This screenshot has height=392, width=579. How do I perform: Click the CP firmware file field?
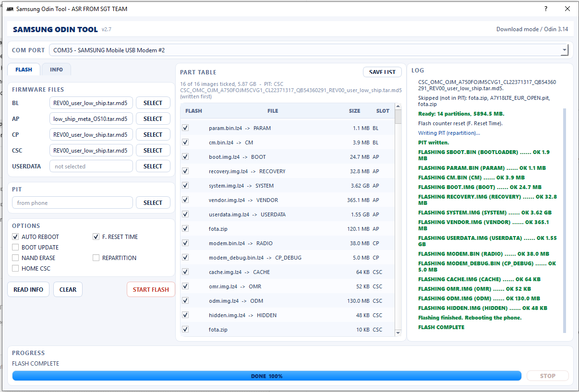pyautogui.click(x=91, y=134)
